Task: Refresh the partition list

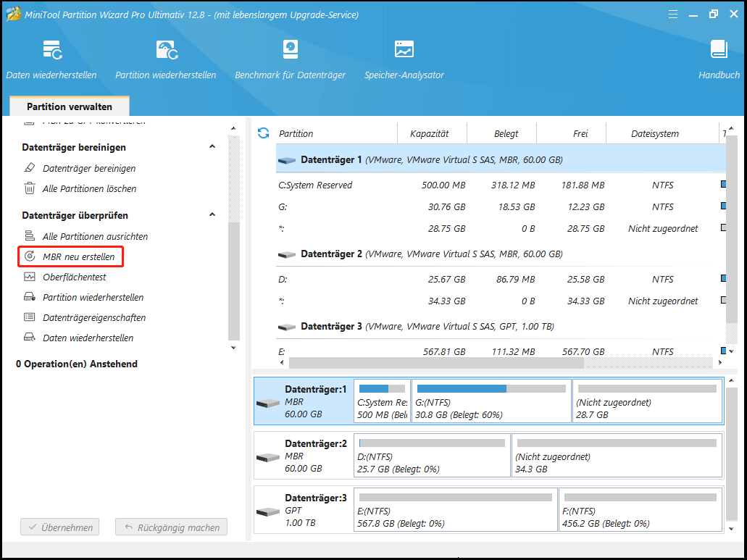Action: pyautogui.click(x=264, y=133)
